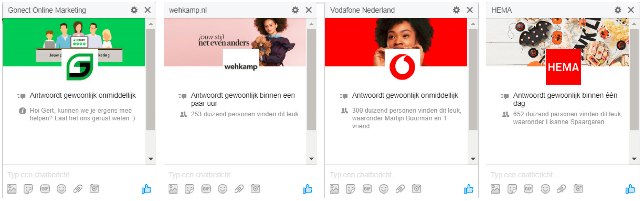Click the Gonect logo profile picture
644x201 pixels.
tap(80, 66)
